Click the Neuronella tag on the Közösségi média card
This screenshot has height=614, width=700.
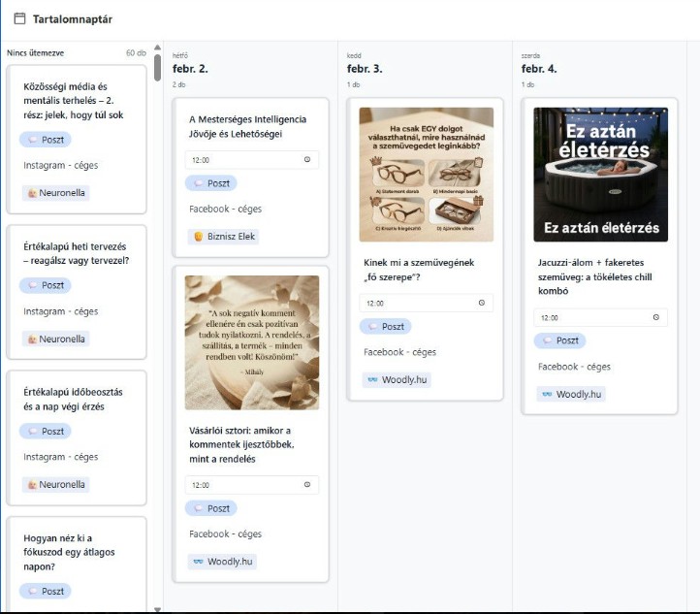[56, 193]
